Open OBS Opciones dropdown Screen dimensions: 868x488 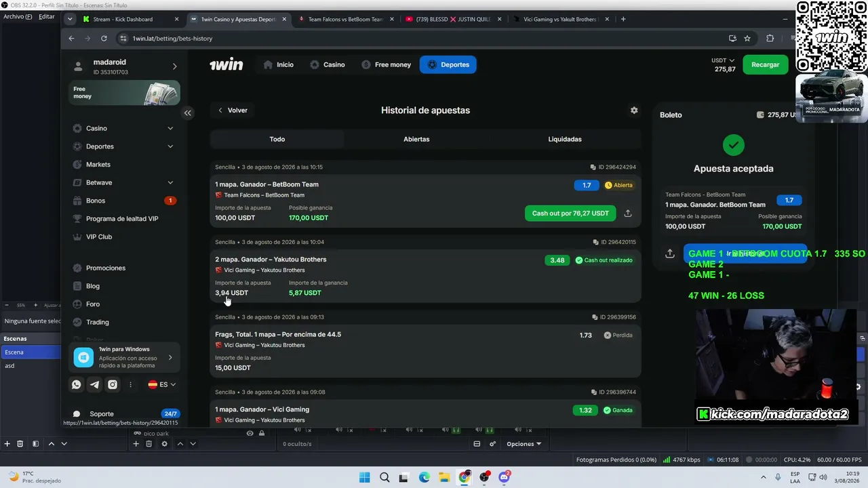point(524,444)
